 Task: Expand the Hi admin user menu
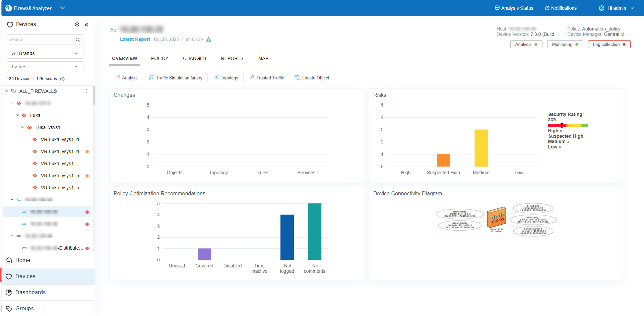click(617, 8)
